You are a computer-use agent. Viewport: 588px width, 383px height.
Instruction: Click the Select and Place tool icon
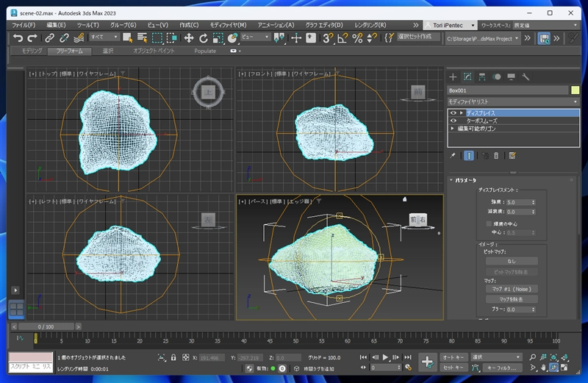pos(233,38)
